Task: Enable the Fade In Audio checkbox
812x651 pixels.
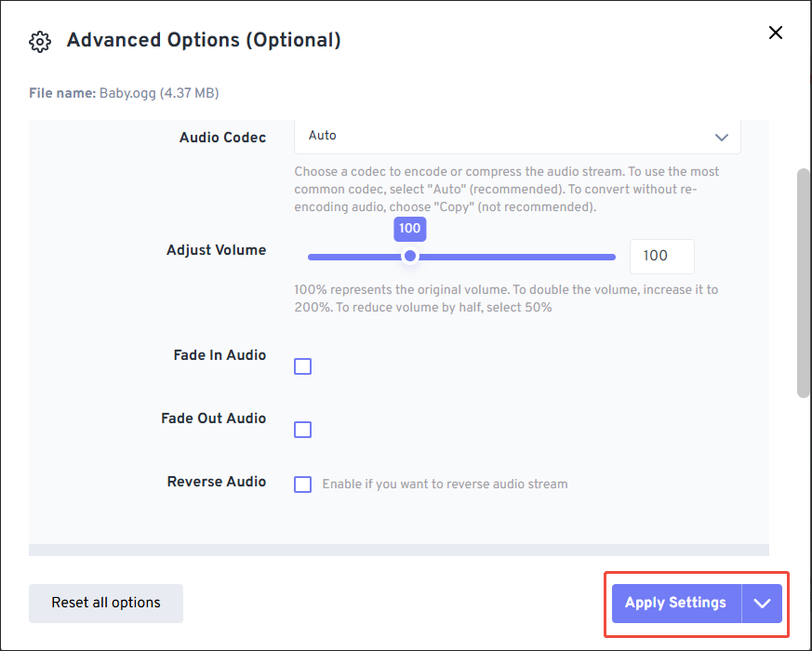Action: 302,366
